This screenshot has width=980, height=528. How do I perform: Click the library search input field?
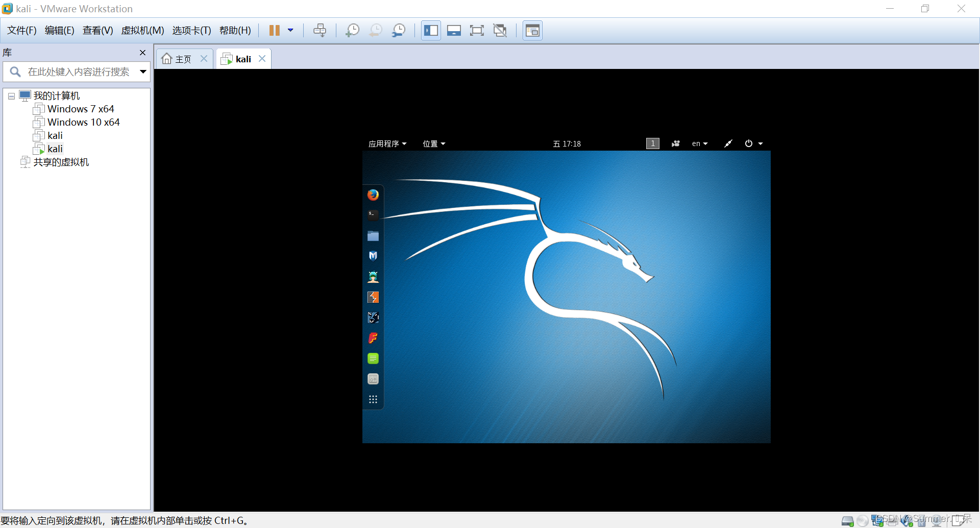77,72
